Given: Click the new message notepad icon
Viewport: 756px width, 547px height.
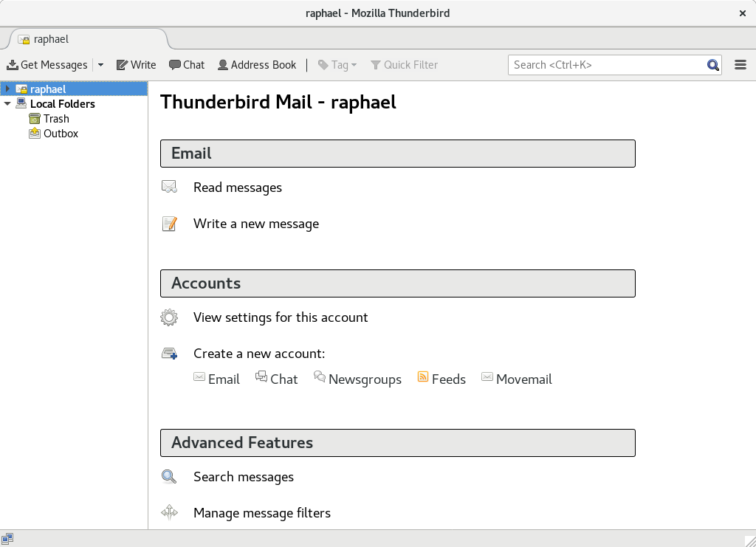Looking at the screenshot, I should 169,224.
